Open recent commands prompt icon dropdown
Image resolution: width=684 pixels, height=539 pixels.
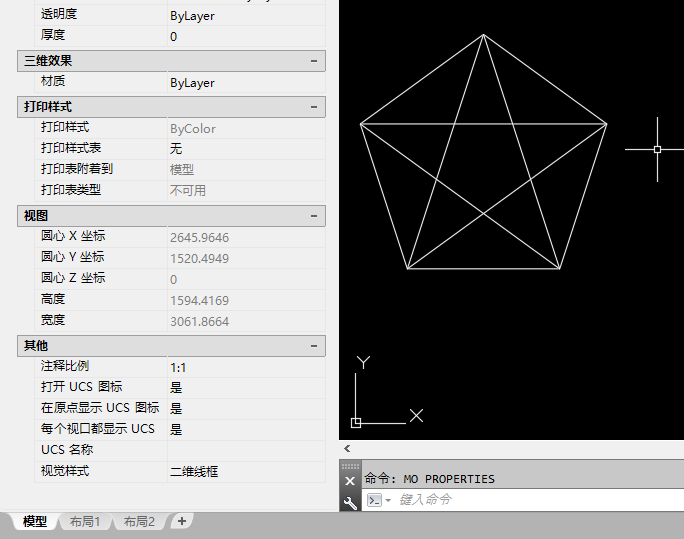pyautogui.click(x=379, y=500)
